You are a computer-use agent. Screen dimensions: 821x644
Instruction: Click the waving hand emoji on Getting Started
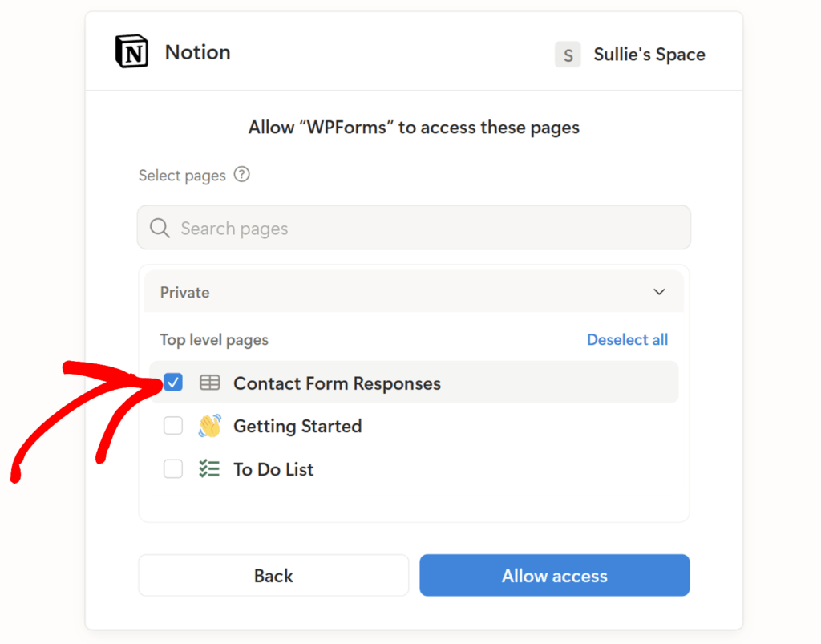click(x=209, y=426)
